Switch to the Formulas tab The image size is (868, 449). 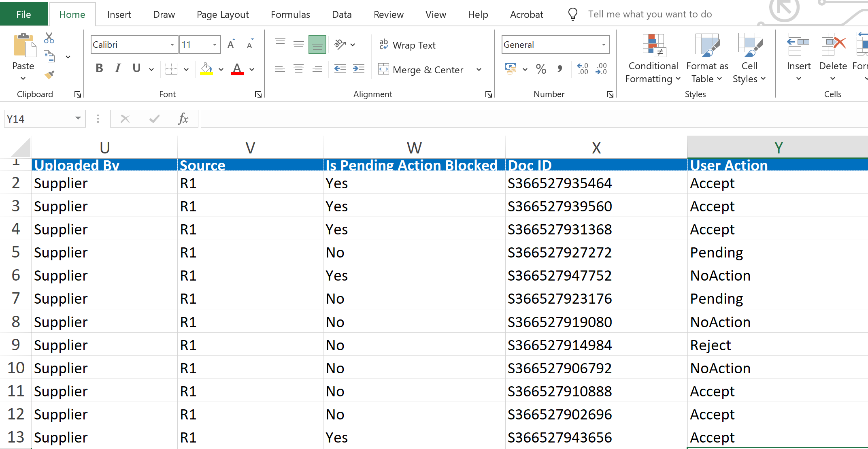click(x=290, y=15)
